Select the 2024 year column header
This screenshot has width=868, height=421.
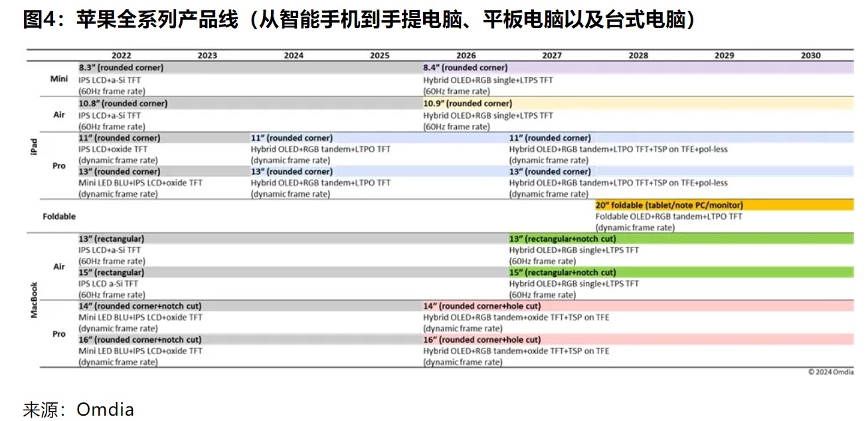click(x=294, y=56)
